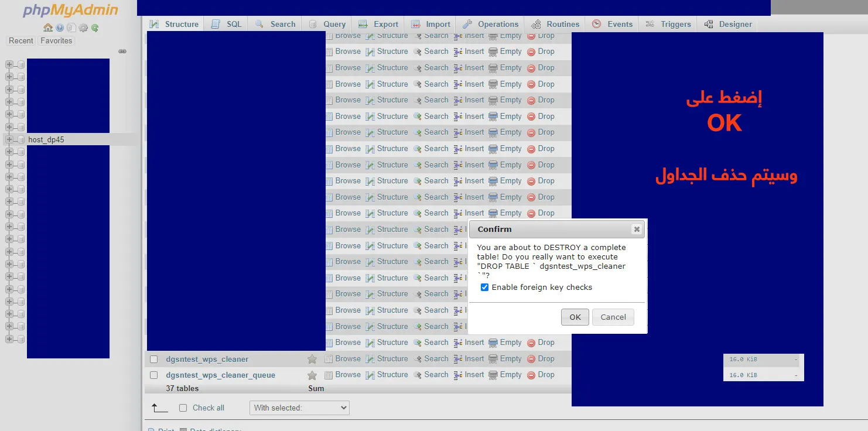Click Structure icon in dgsntest_wps_cleaner row
868x431 pixels.
[x=370, y=359]
